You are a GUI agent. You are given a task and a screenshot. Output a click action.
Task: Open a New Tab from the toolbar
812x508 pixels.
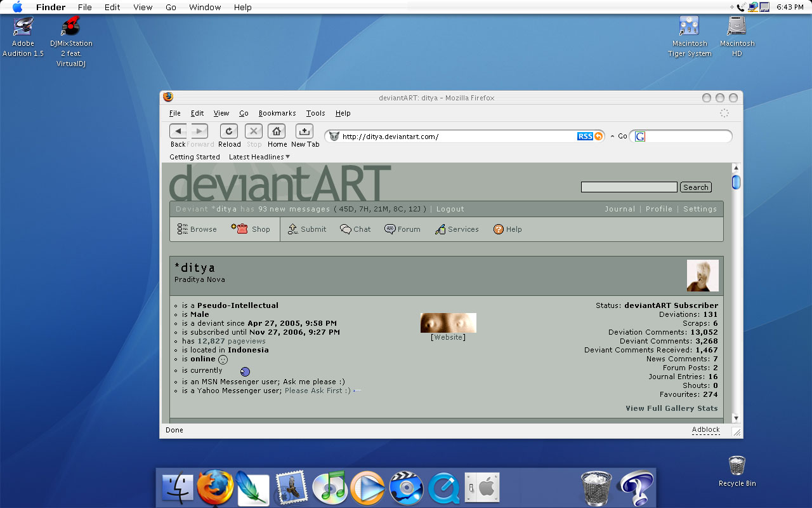coord(304,131)
